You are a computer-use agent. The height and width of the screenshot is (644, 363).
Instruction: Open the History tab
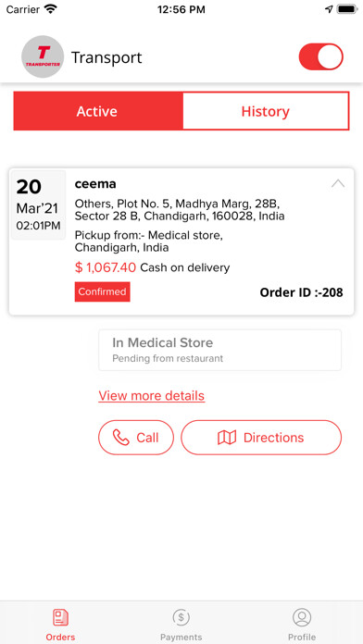(x=265, y=111)
